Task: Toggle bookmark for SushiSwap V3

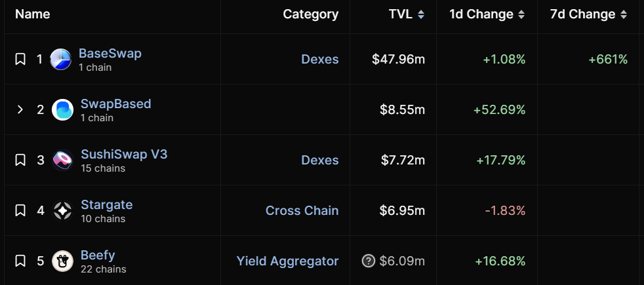Action: [x=20, y=160]
